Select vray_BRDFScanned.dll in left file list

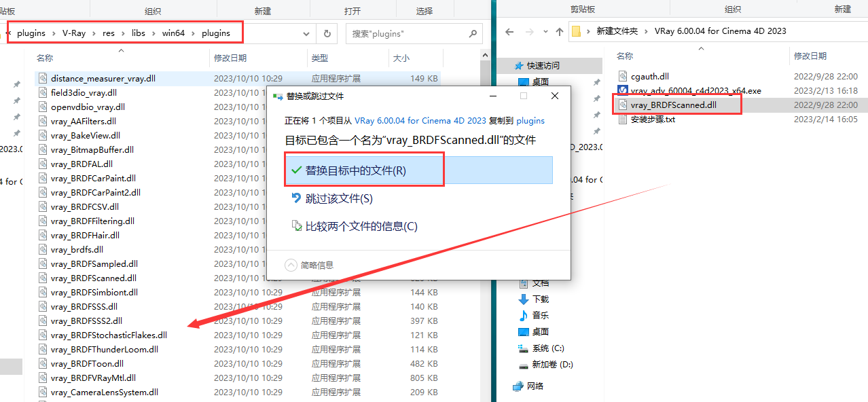(x=93, y=278)
